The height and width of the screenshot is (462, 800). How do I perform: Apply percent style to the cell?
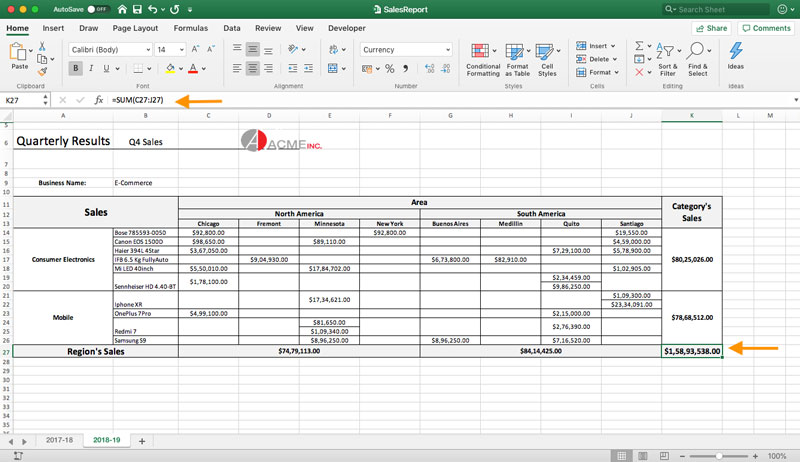pos(390,68)
